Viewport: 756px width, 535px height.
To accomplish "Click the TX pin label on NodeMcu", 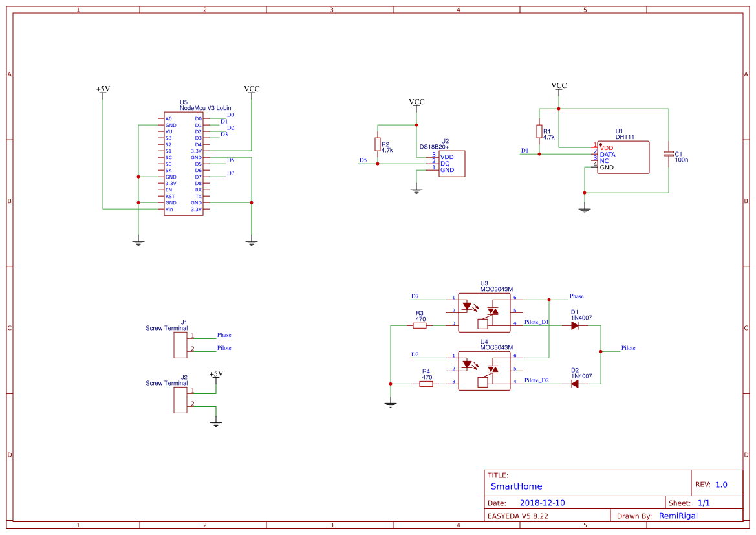I will 199,197.
